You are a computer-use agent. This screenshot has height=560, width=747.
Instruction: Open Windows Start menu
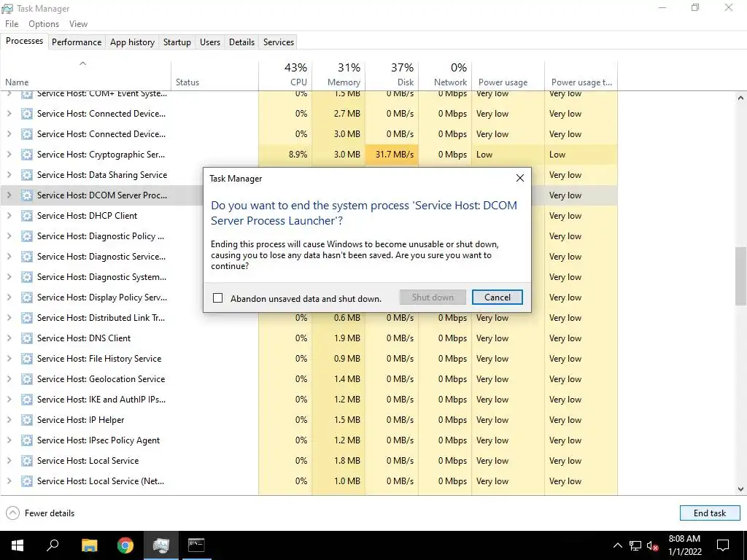click(18, 545)
